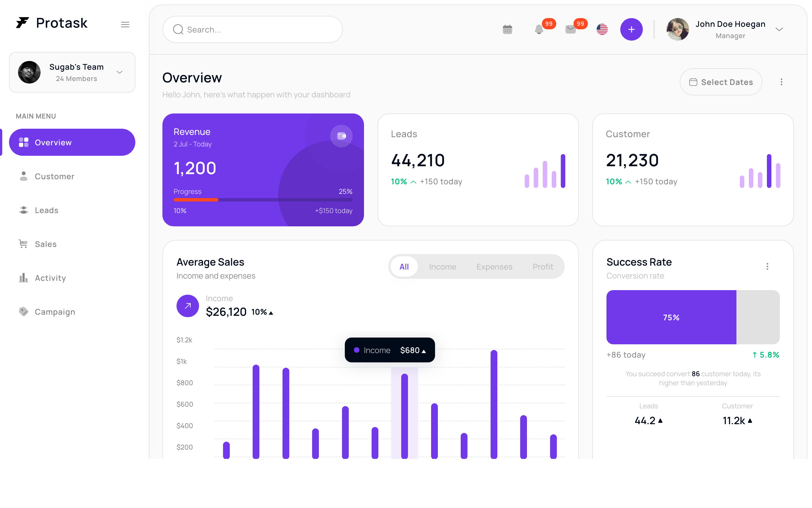The height and width of the screenshot is (508, 812).
Task: Click the 75% success rate bar
Action: (671, 317)
